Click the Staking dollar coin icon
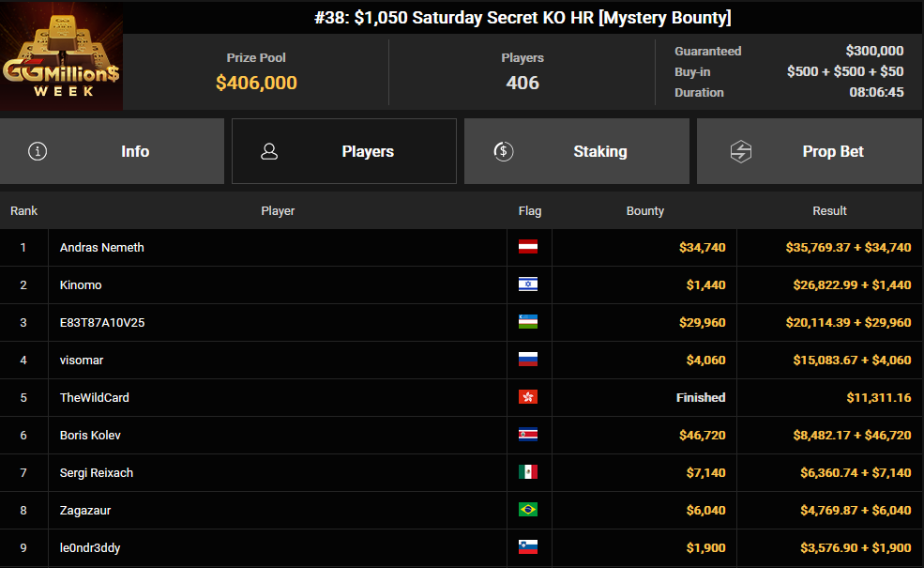The image size is (924, 568). 503,151
